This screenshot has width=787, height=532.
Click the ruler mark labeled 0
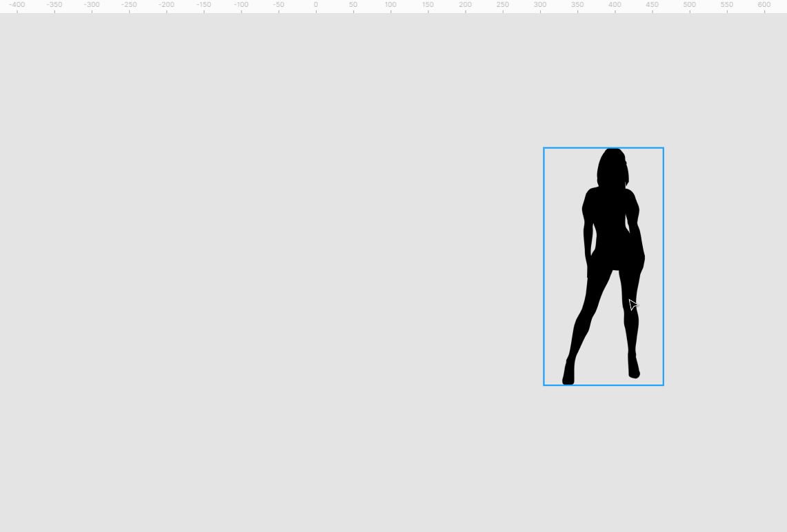point(316,5)
